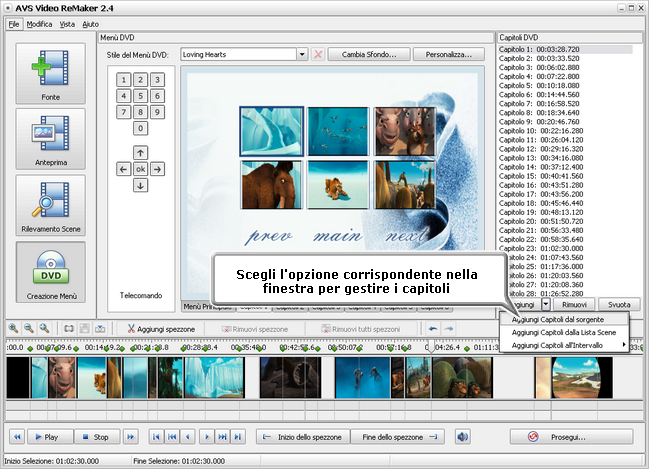Click the Personalizza button
This screenshot has height=470, width=650.
pos(449,54)
